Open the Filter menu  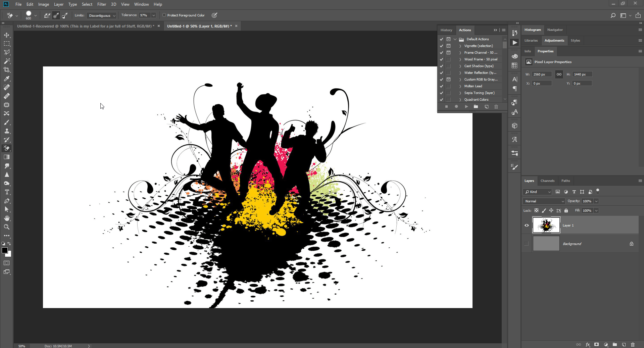[x=102, y=4]
